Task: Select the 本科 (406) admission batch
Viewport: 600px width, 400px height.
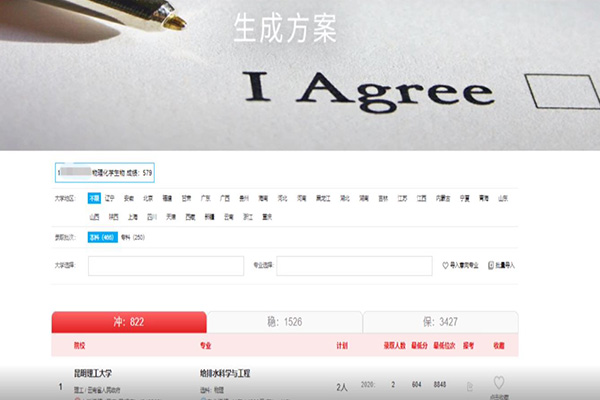Action: point(103,237)
